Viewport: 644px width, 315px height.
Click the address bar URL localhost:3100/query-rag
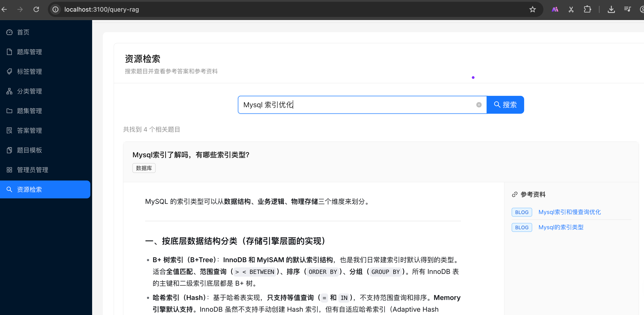tap(102, 9)
